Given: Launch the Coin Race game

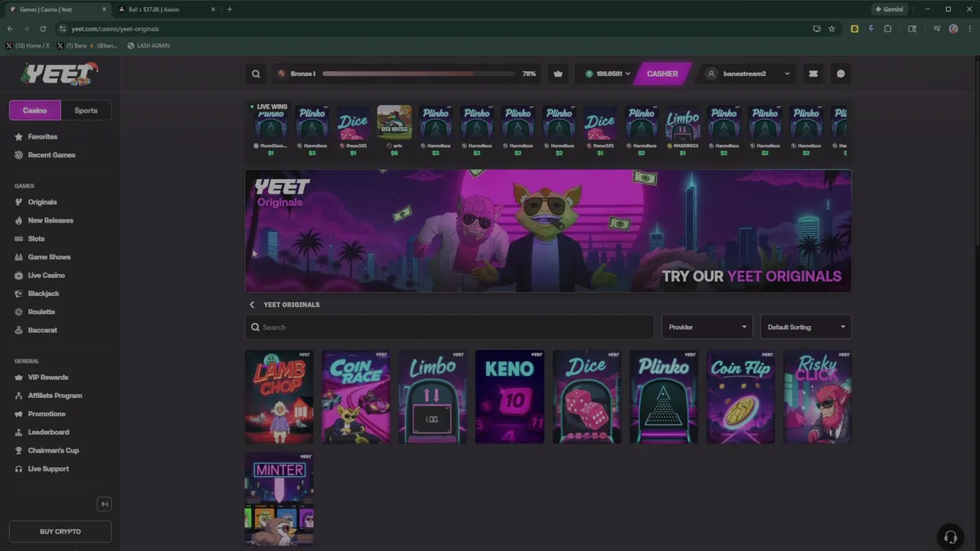Looking at the screenshot, I should coord(356,397).
